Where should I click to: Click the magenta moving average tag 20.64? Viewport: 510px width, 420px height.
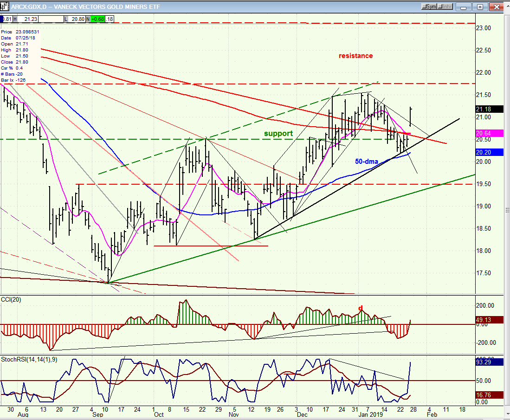489,133
